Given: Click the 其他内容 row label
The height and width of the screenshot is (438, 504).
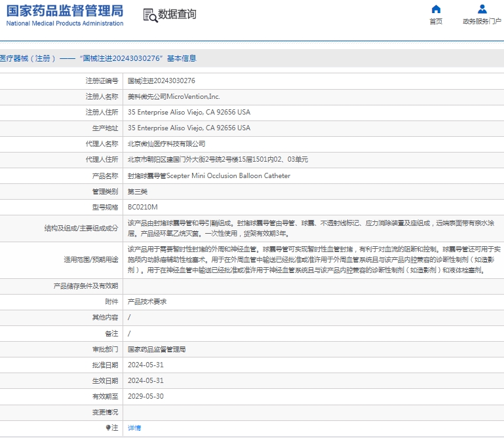Looking at the screenshot, I should pos(105,318).
